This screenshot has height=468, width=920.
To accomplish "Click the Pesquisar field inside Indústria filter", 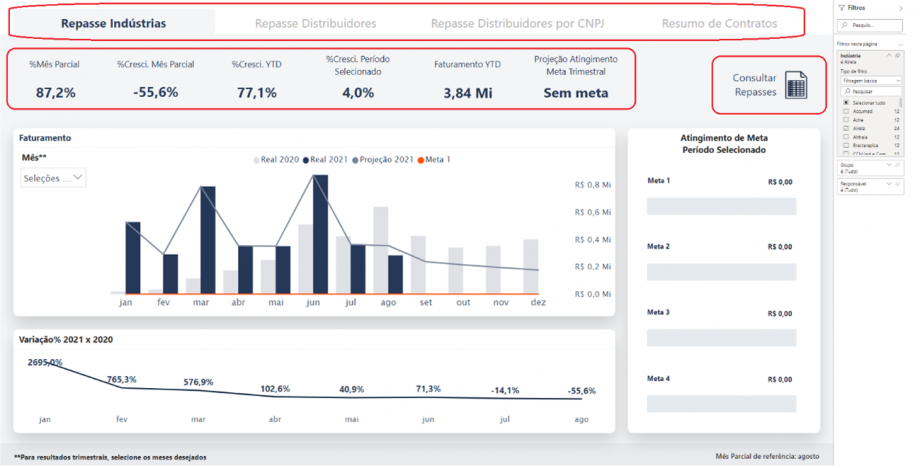I will tap(870, 91).
